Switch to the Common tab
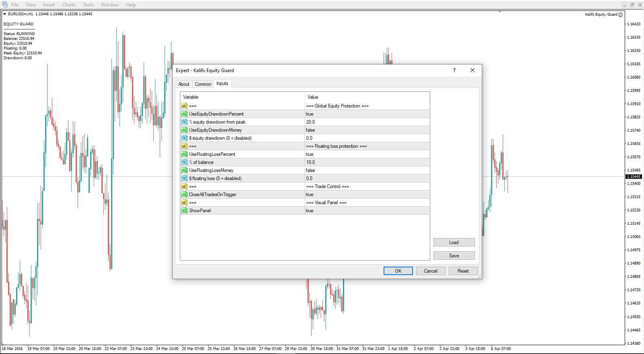The height and width of the screenshot is (354, 644). click(203, 84)
